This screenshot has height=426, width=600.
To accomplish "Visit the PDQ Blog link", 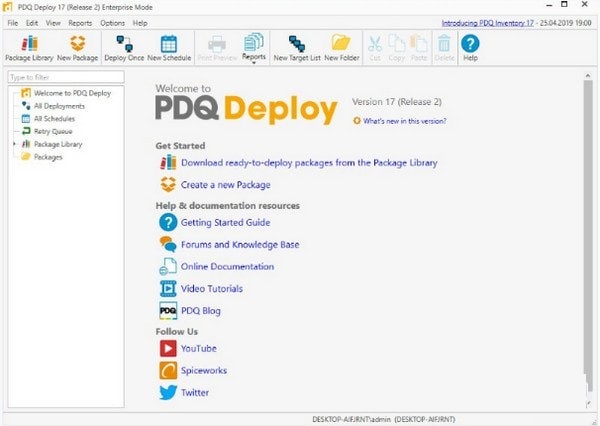I will pyautogui.click(x=201, y=310).
